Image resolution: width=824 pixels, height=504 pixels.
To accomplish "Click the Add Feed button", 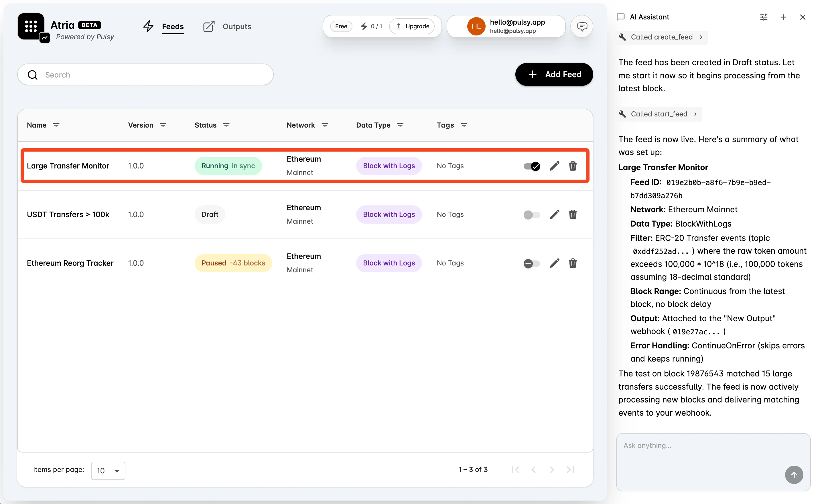I will (x=554, y=74).
